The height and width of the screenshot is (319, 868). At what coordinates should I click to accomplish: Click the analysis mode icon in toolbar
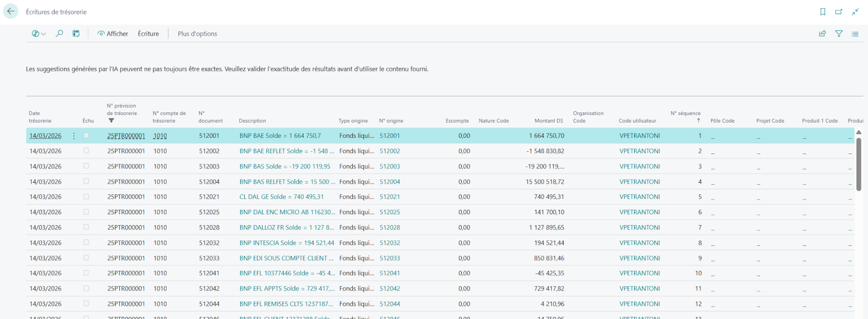click(x=76, y=34)
